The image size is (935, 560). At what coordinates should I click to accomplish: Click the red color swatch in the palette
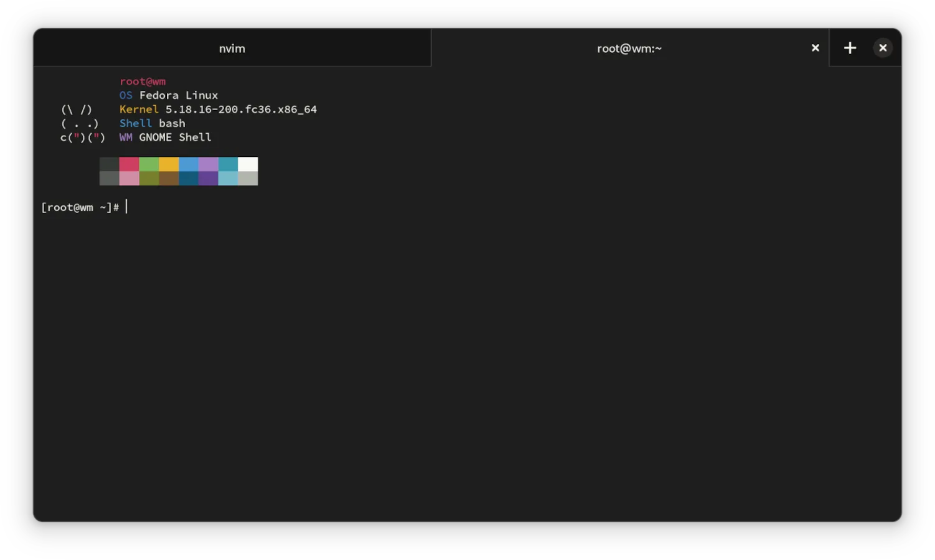point(129,164)
